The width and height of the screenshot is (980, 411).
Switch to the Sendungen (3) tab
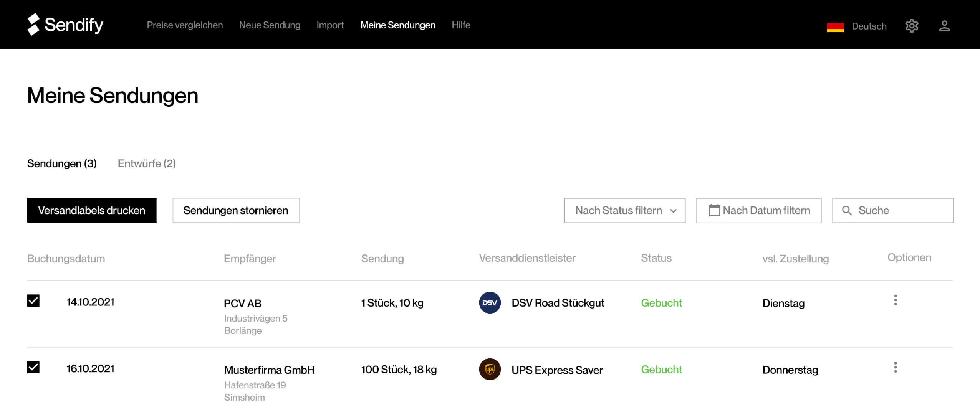(x=62, y=163)
